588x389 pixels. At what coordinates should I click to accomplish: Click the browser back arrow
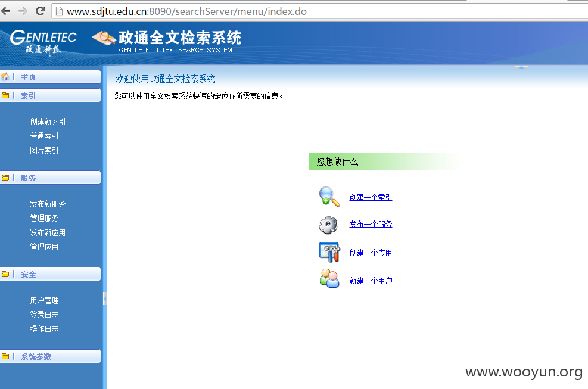[5, 11]
